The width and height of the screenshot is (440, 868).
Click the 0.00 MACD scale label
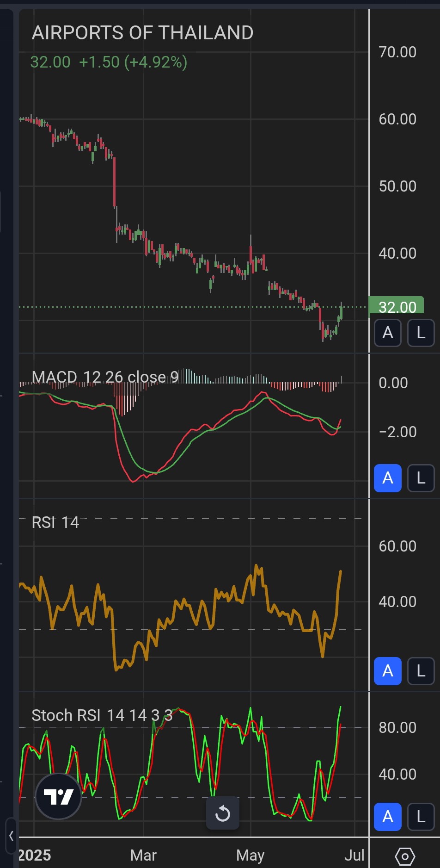(x=393, y=383)
